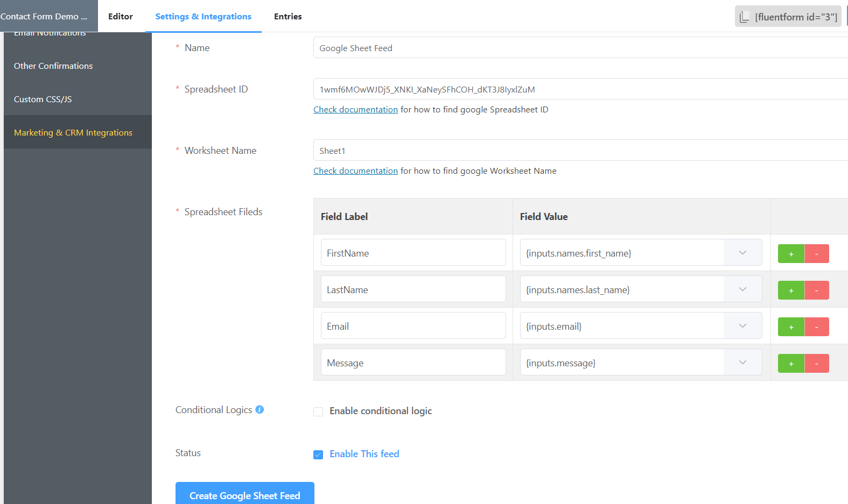Open Other Confirmations settings
Viewport: 848px width, 504px height.
(78, 66)
